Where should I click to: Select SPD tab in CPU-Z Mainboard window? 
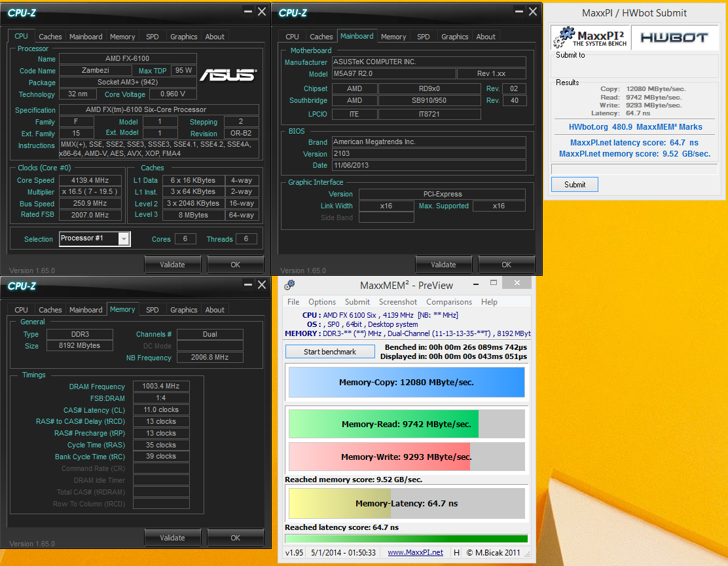point(424,37)
